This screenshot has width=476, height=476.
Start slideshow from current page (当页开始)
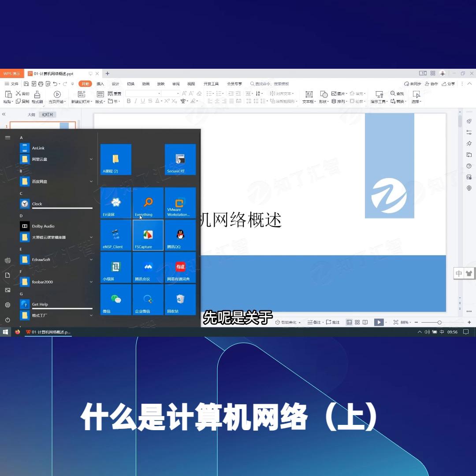[57, 96]
